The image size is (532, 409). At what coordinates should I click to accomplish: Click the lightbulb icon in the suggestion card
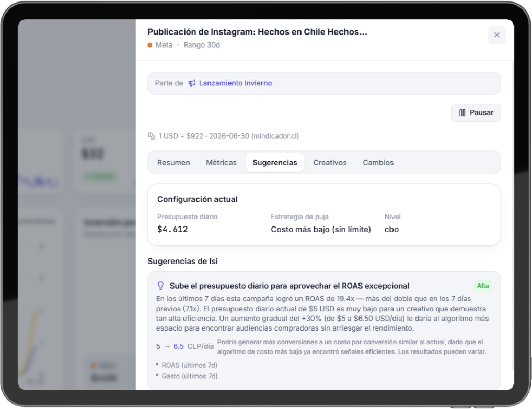tap(160, 286)
